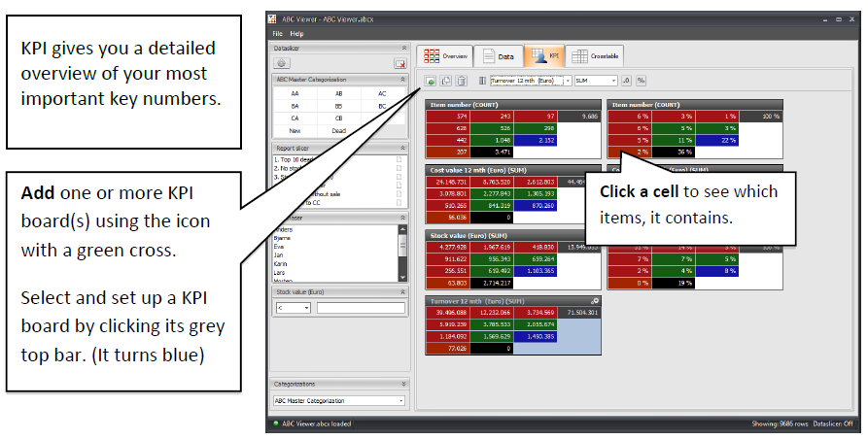Select the Dead category cell
This screenshot has height=440, width=868.
tap(339, 131)
